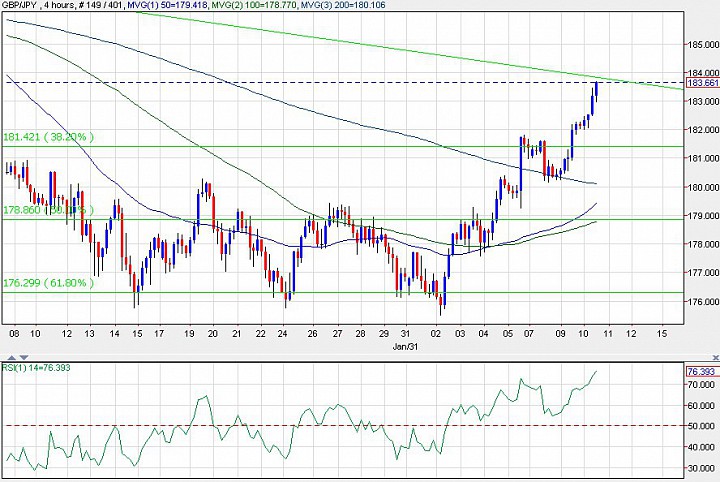720x482 pixels.
Task: Click the date 26 on the time axis
Action: click(x=312, y=334)
